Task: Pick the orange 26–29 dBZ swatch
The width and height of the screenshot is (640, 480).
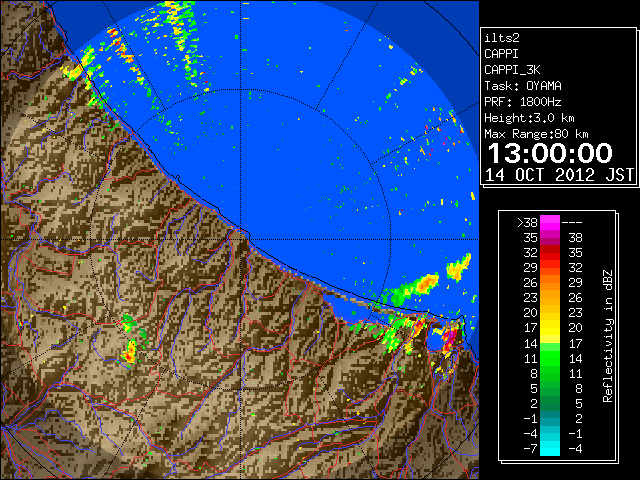Action: 550,283
